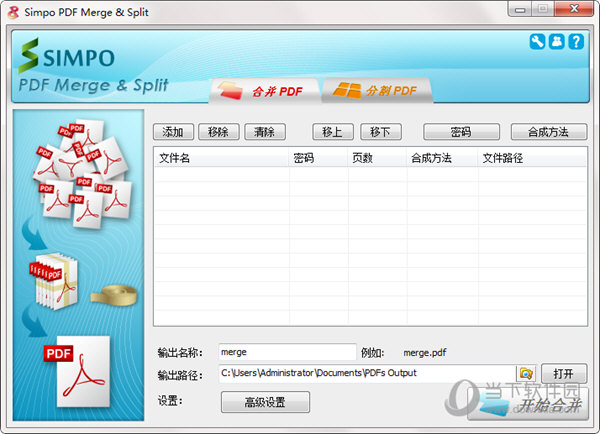Click the 输出路径 path field

(367, 374)
